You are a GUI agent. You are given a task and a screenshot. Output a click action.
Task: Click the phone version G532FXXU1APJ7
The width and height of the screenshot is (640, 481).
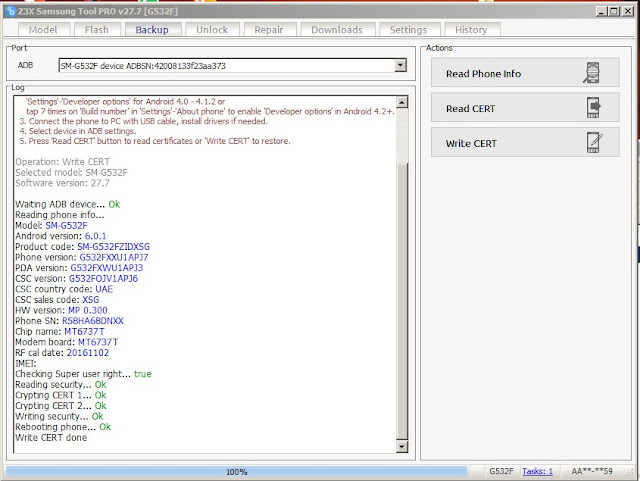tap(114, 257)
